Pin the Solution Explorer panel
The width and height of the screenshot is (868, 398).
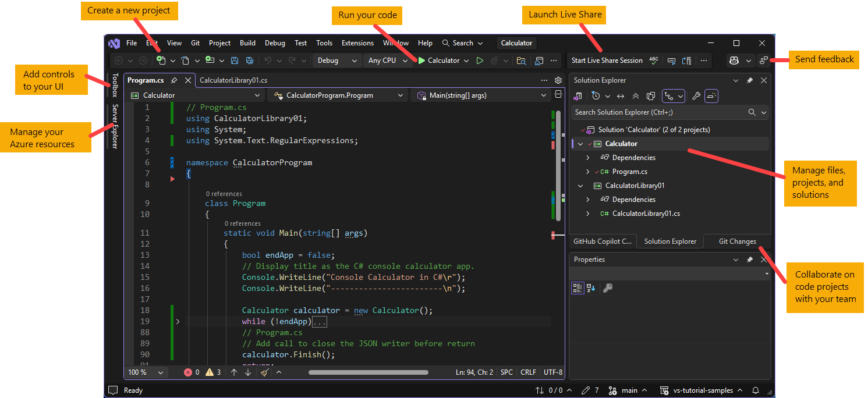coord(750,80)
